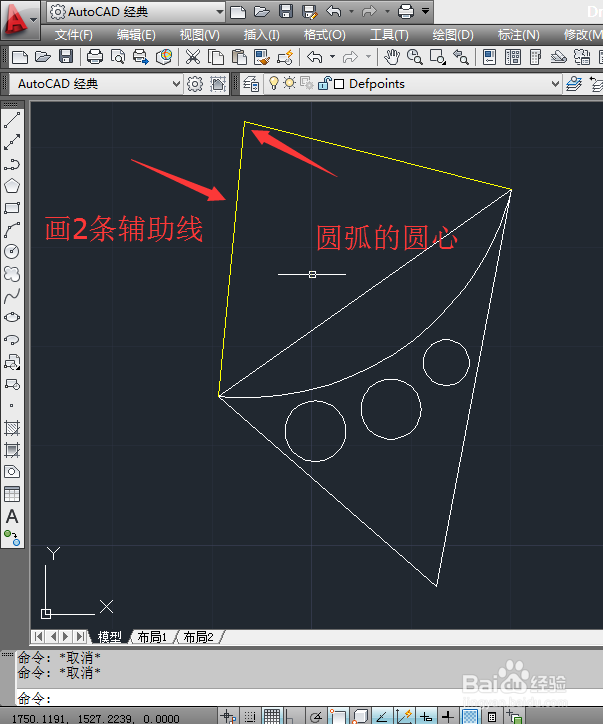Expand quick access undo dropdown arrow

351,11
